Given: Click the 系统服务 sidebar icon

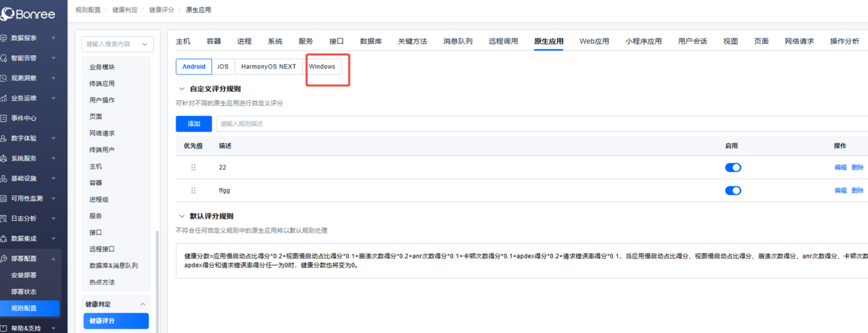Looking at the screenshot, I should 4,159.
